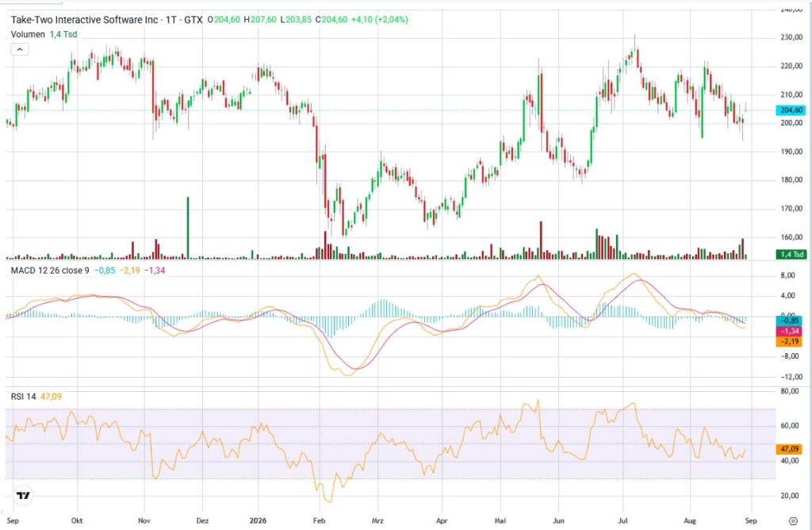The height and width of the screenshot is (530, 812).
Task: Click the MACD value label -2,19 on the axis
Action: click(789, 341)
